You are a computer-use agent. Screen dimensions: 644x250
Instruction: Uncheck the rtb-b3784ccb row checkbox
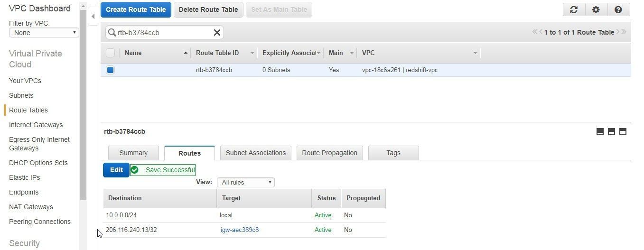[110, 70]
